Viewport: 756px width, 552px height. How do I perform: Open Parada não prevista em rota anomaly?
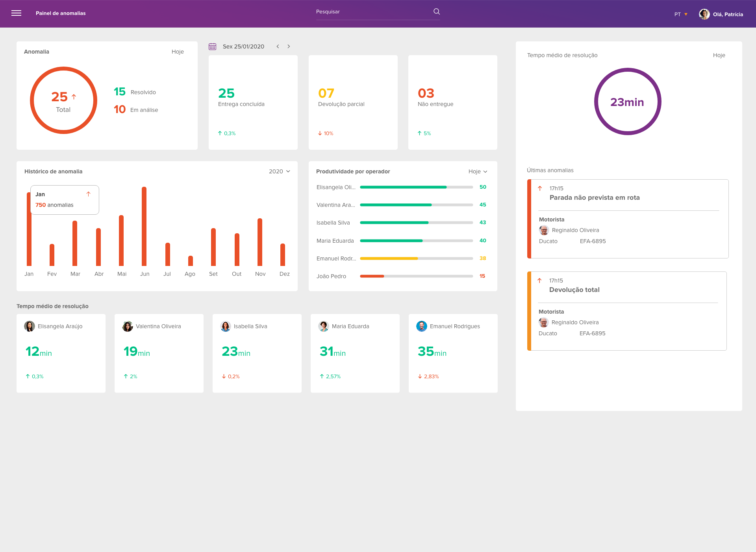[x=594, y=197]
